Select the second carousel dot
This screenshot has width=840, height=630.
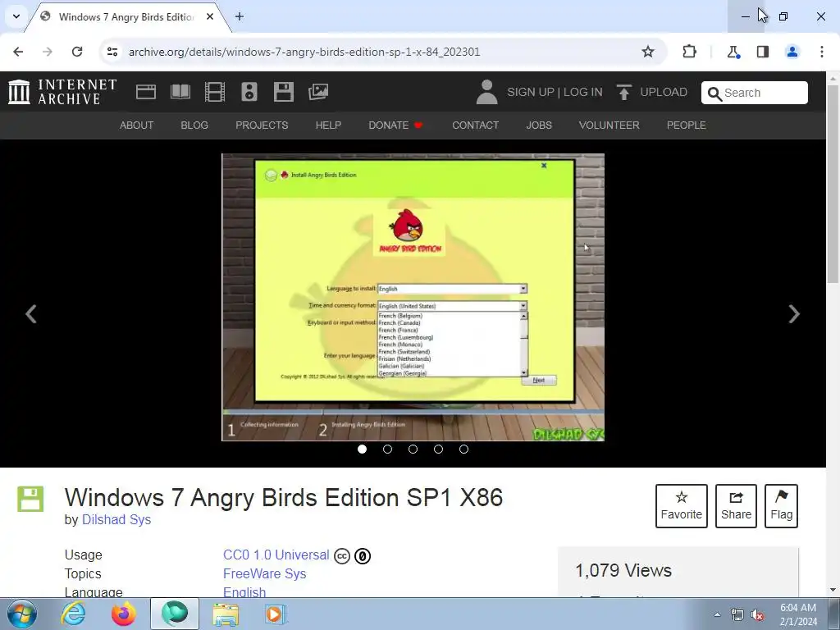pyautogui.click(x=387, y=449)
